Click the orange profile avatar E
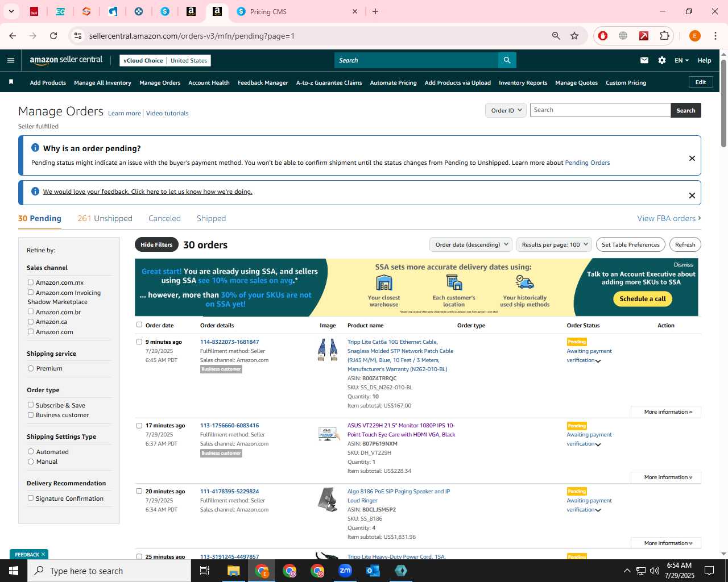 [694, 36]
